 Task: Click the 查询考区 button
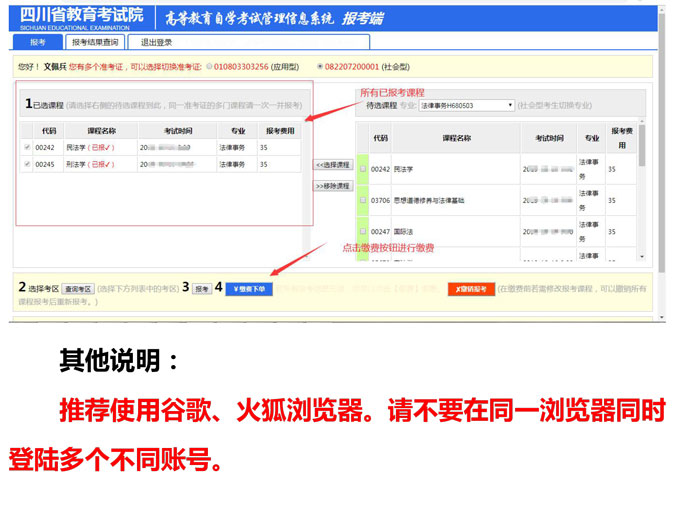[77, 289]
